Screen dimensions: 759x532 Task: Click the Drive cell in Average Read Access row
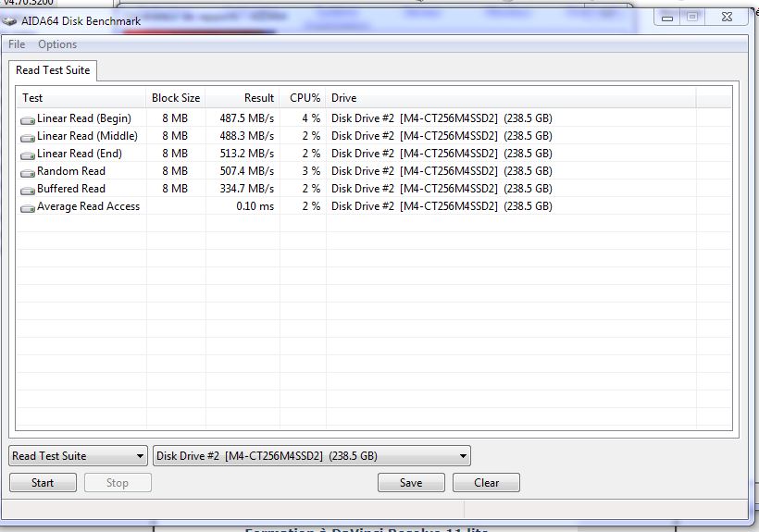click(442, 206)
